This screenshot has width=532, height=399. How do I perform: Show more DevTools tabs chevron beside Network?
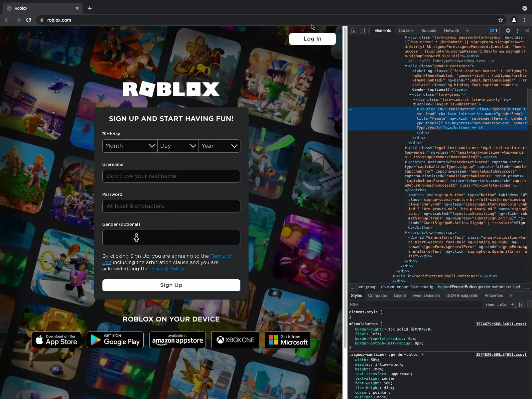467,31
